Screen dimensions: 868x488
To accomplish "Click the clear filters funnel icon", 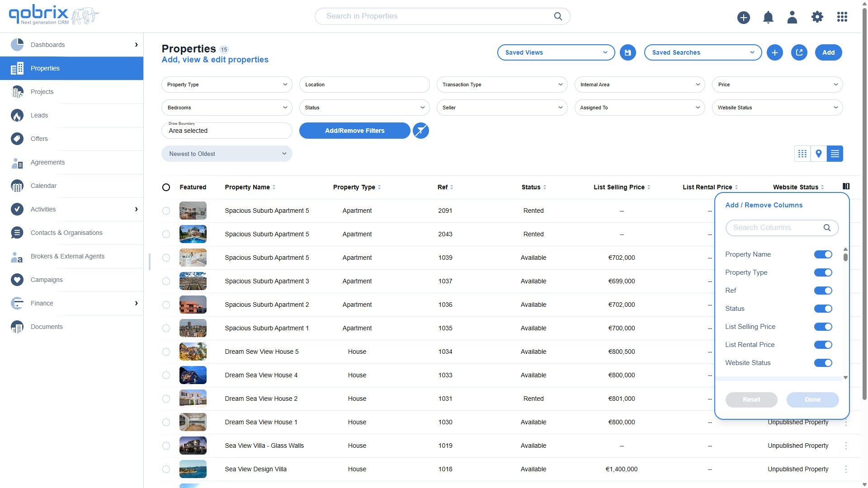I will pos(420,131).
